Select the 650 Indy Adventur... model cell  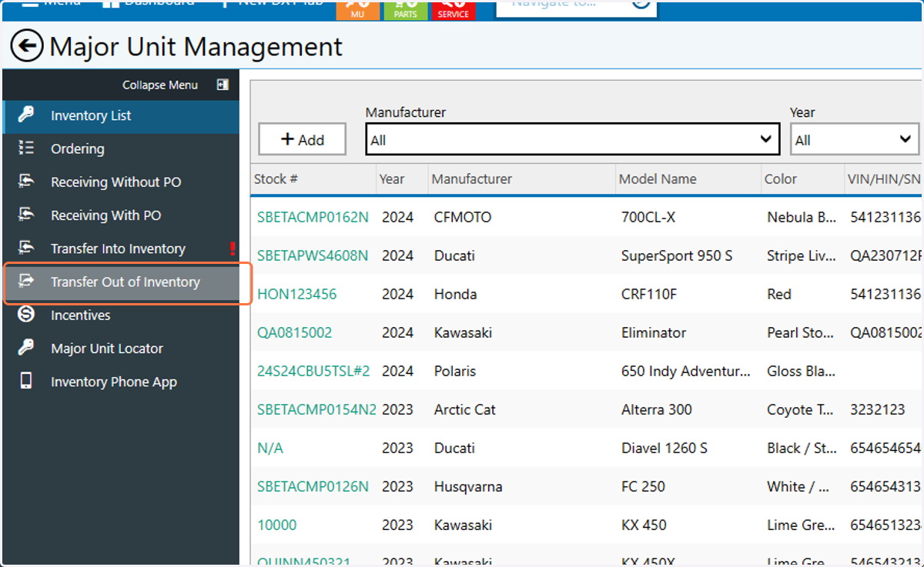[x=686, y=371]
